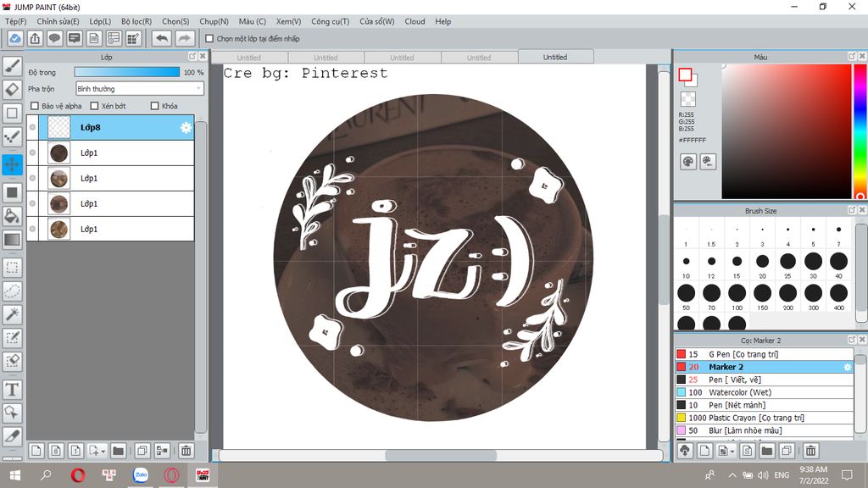Click the Undo arrow in toolbar
This screenshot has width=868, height=488.
pyautogui.click(x=162, y=38)
